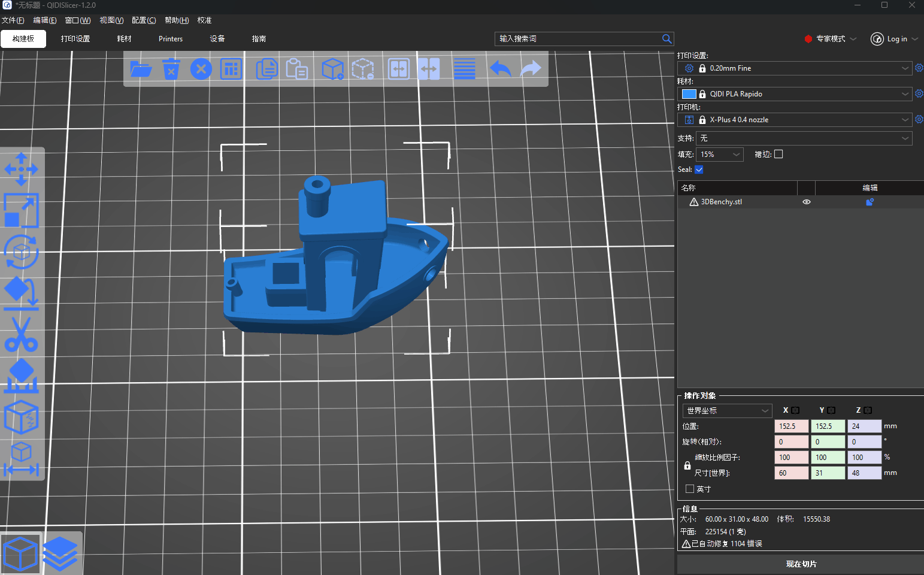Image resolution: width=924 pixels, height=575 pixels.
Task: Click the Undo arrow icon
Action: [x=501, y=69]
